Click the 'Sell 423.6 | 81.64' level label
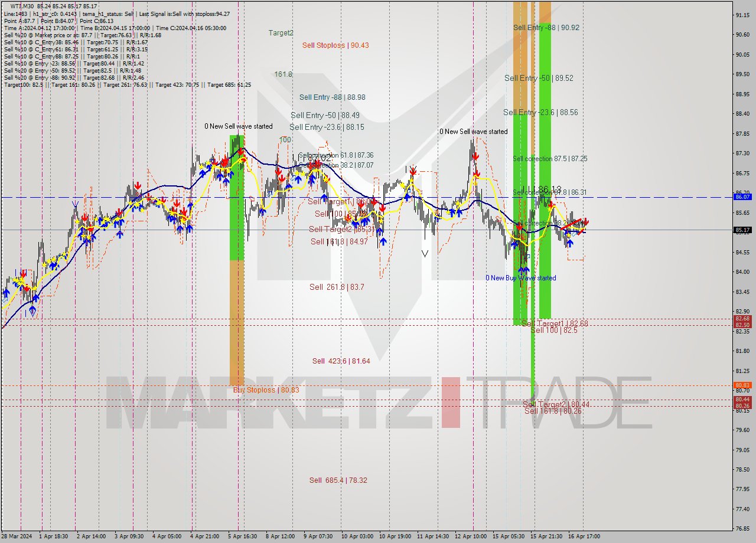Screen dimensions: 756x543 tap(341, 361)
